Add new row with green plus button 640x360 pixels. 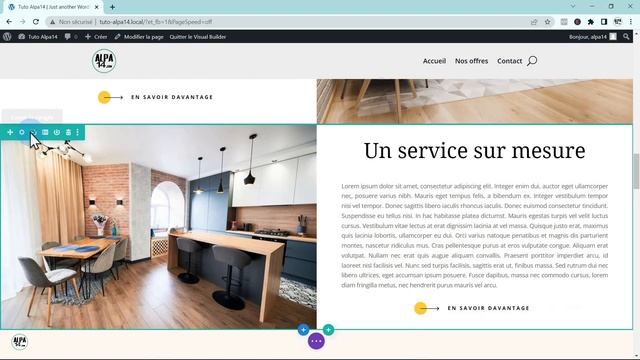[328, 330]
